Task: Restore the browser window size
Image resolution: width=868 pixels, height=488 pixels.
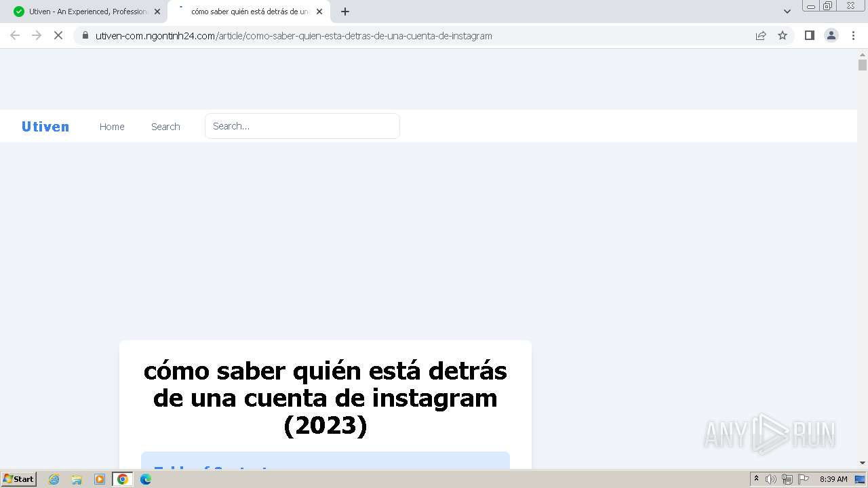Action: tap(828, 5)
